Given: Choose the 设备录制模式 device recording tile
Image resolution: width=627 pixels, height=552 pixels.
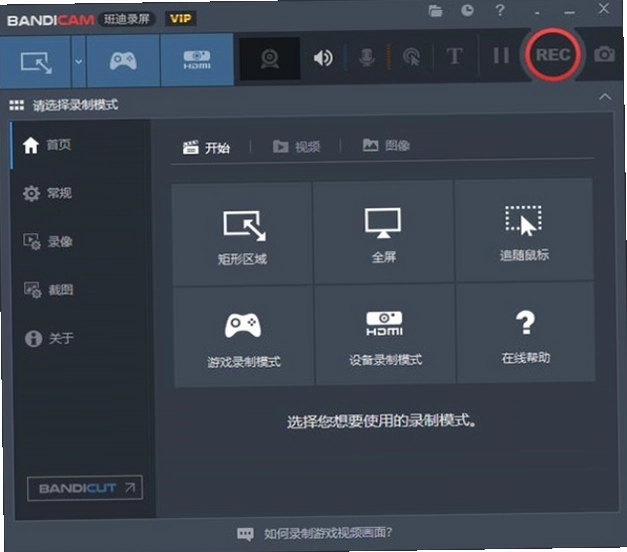Looking at the screenshot, I should [385, 334].
